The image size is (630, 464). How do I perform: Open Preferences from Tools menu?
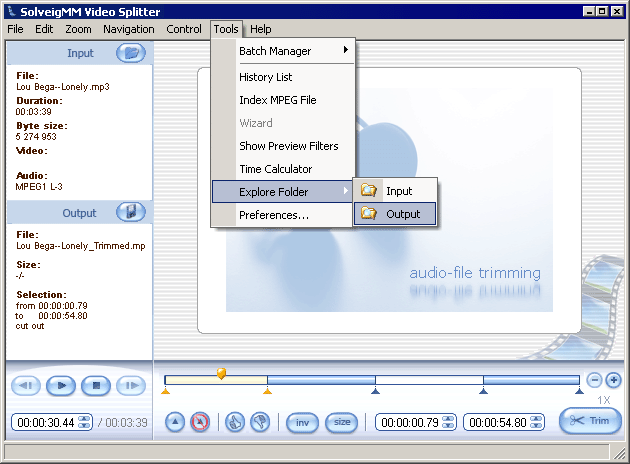pos(283,215)
